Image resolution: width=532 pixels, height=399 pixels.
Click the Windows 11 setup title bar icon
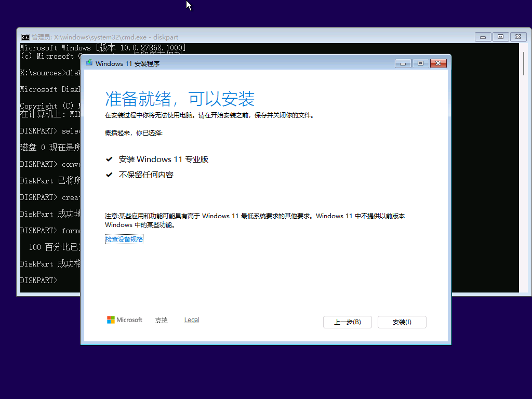pos(89,63)
